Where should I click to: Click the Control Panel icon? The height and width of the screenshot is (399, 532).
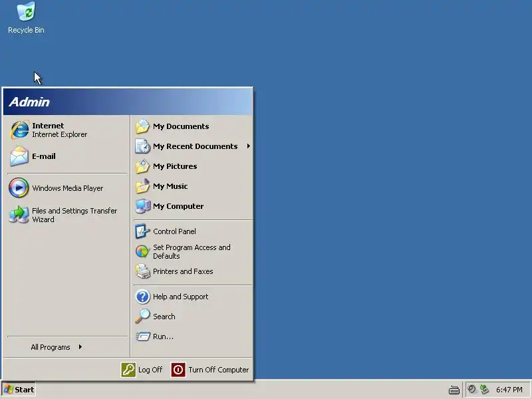pos(142,231)
